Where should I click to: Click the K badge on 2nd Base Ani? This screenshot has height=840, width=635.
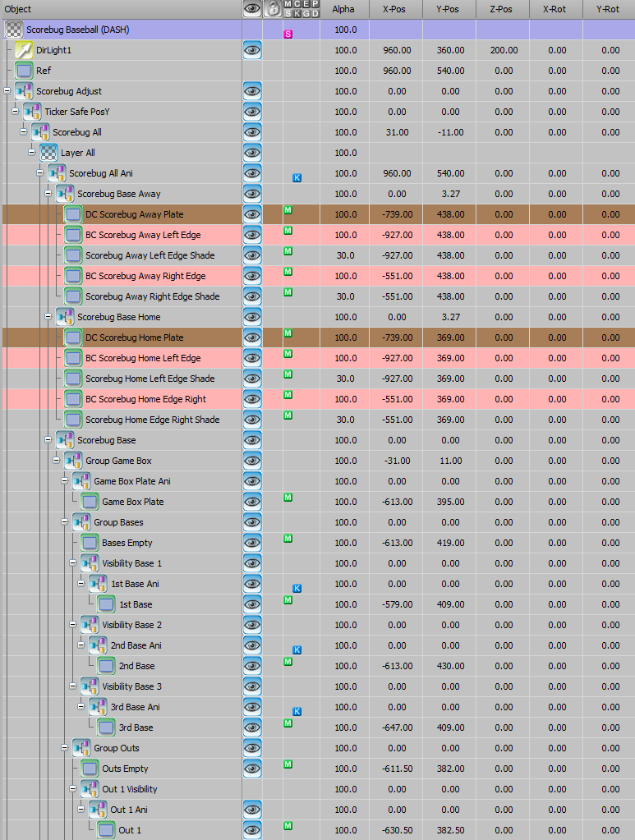click(x=297, y=650)
